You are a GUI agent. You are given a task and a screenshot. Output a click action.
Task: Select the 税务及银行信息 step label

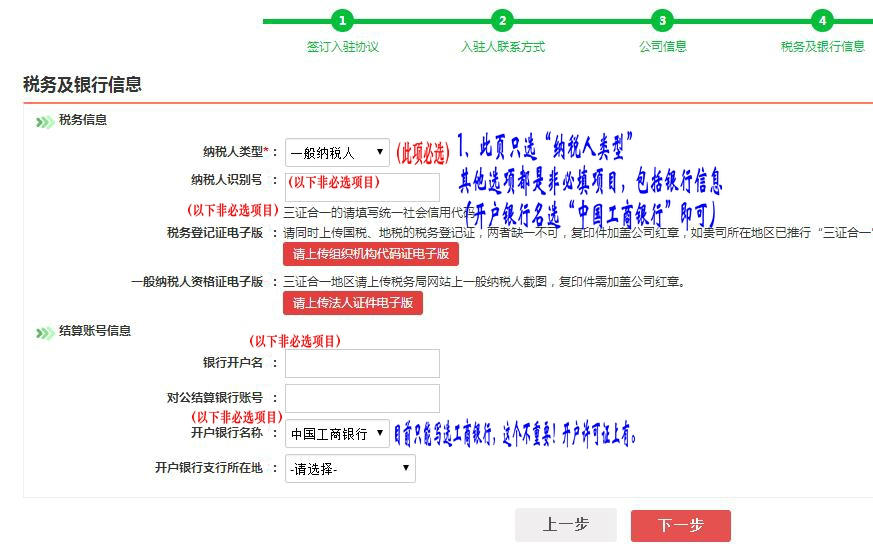tap(822, 47)
